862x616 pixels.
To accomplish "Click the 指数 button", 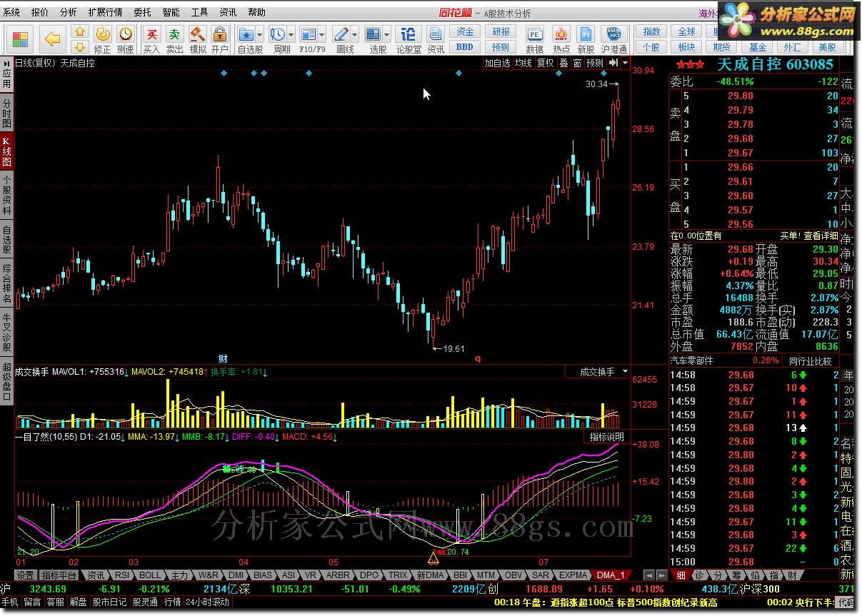I will tap(651, 32).
